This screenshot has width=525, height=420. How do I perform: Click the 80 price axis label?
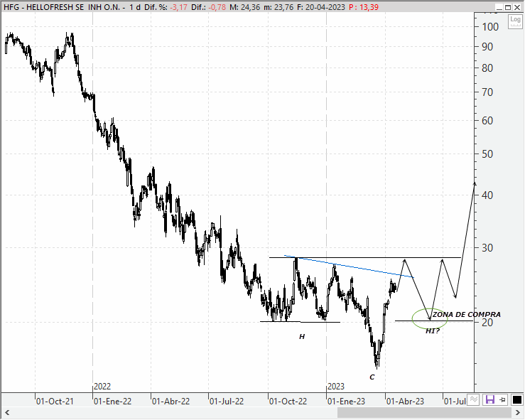point(487,68)
